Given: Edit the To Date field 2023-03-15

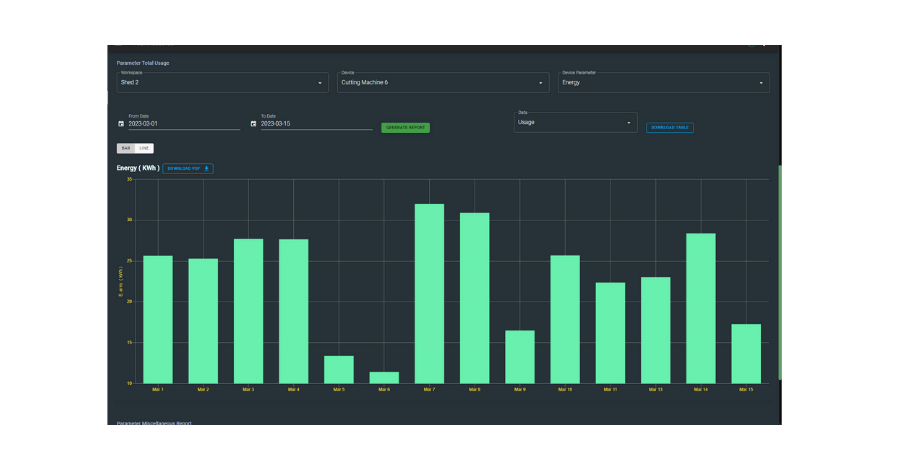Looking at the screenshot, I should (317, 123).
